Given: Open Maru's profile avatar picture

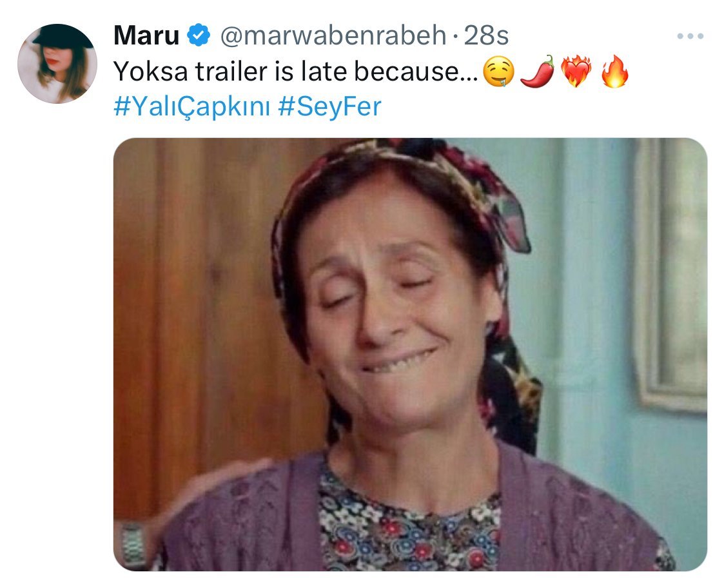Looking at the screenshot, I should click(x=57, y=64).
